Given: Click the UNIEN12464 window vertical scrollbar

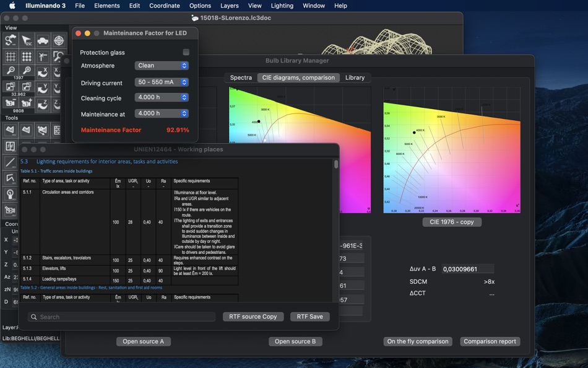Looking at the screenshot, I should [336, 164].
